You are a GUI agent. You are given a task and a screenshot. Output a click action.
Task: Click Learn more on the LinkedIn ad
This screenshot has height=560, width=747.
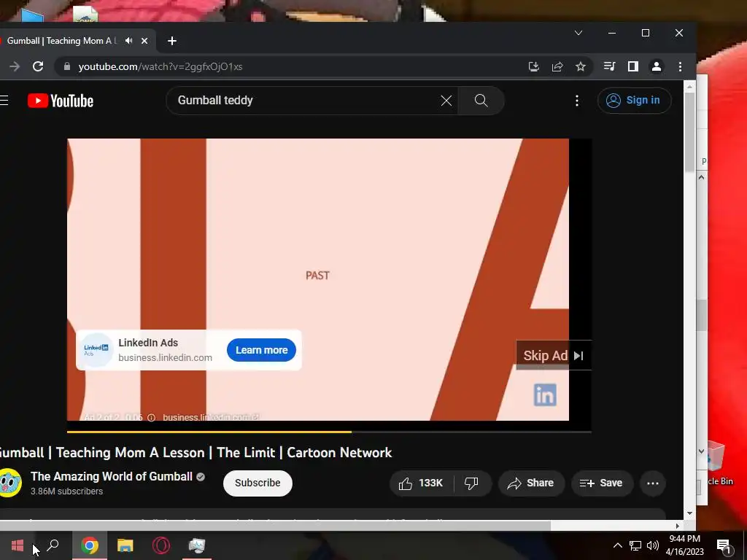coord(262,350)
